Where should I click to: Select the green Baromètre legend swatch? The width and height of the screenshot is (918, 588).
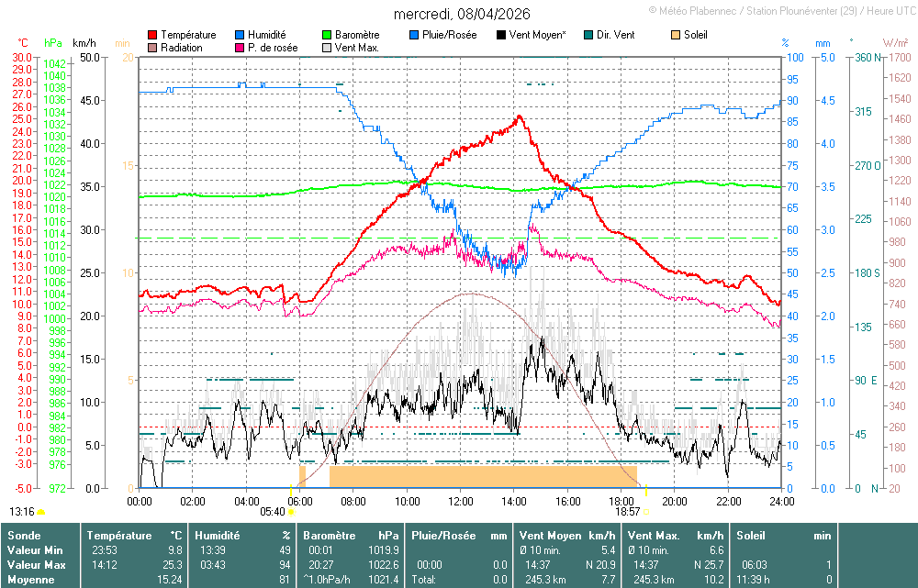pyautogui.click(x=327, y=35)
